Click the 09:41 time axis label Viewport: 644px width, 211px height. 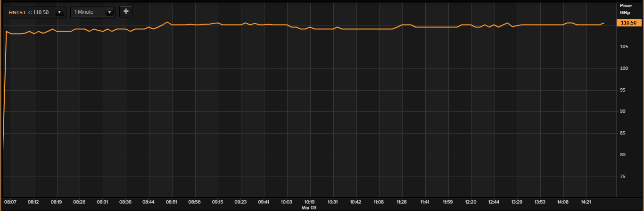point(264,202)
